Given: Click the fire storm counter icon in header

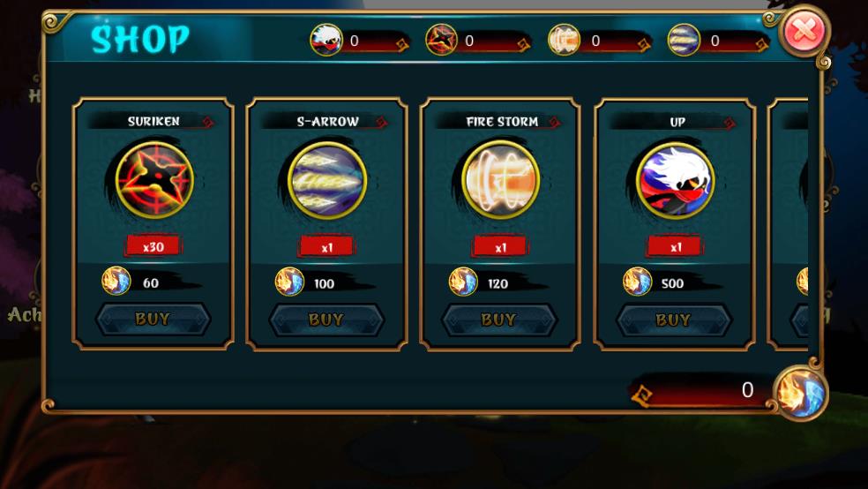Looking at the screenshot, I should pos(564,40).
